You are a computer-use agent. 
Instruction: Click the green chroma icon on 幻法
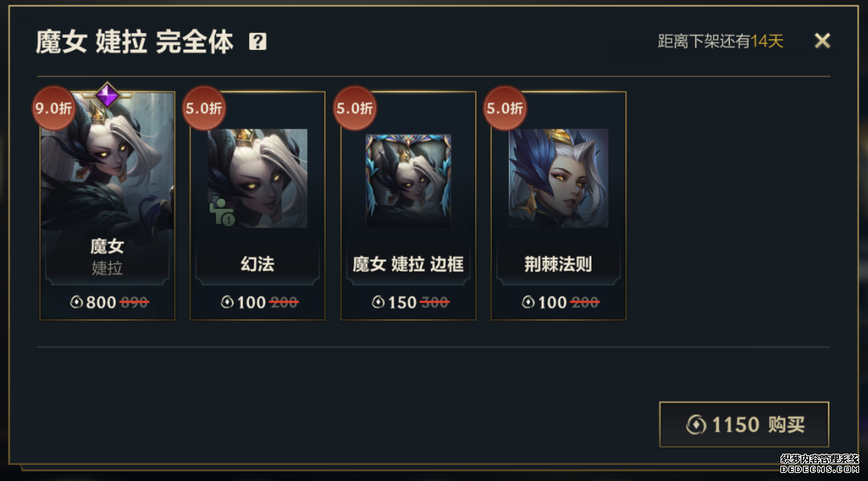(x=222, y=212)
